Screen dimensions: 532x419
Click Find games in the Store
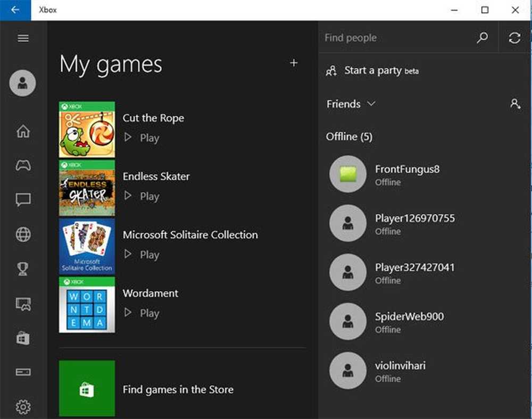click(x=178, y=390)
